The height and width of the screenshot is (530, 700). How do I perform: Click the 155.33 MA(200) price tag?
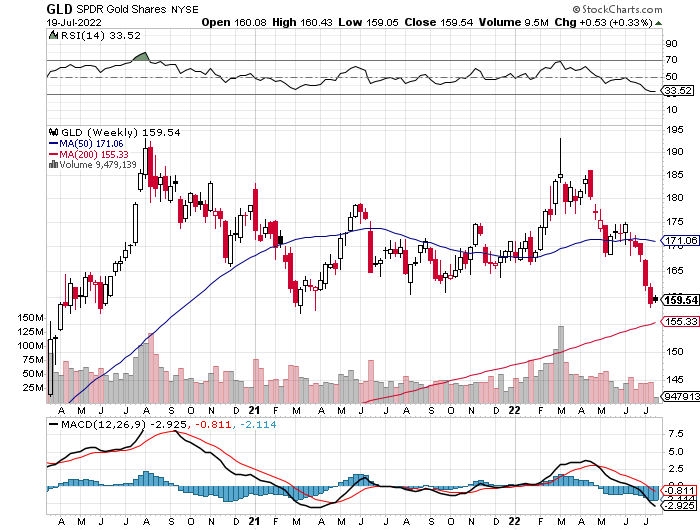(681, 321)
